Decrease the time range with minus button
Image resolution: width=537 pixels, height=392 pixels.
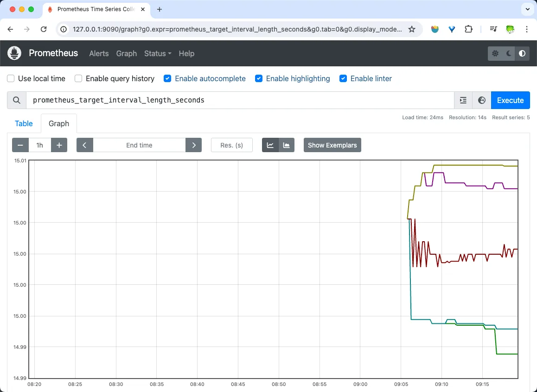(20, 145)
